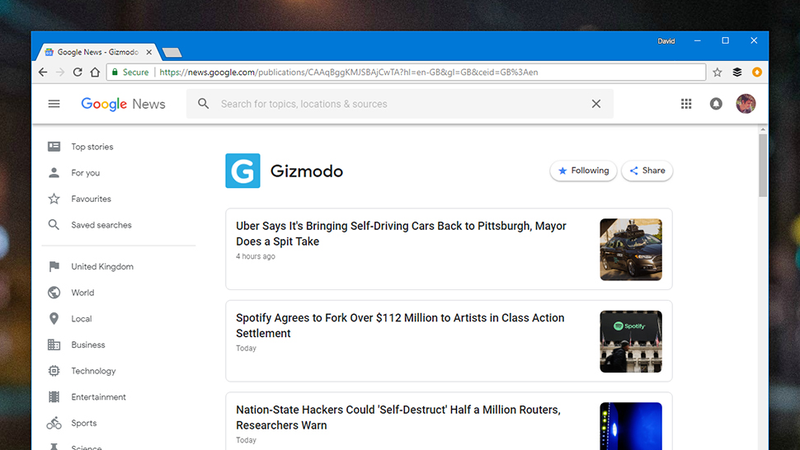
Task: Click the United Kingdom flag icon
Action: click(x=54, y=266)
